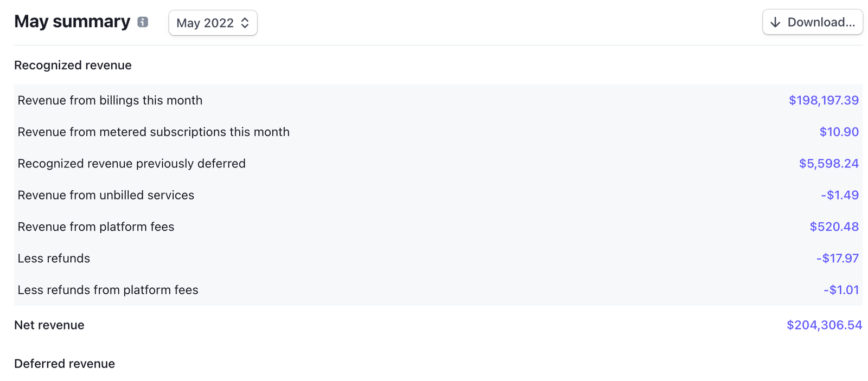Click the Recognized revenue section heading
868x381 pixels.
click(x=73, y=65)
